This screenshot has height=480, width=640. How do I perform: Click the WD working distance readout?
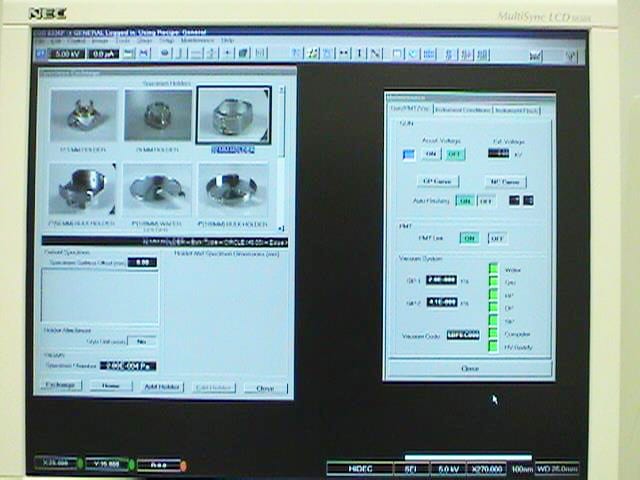(556, 469)
